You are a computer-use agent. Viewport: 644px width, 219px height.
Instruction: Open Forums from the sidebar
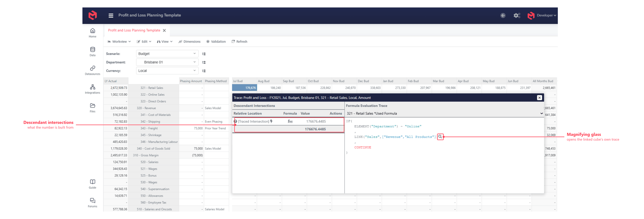pyautogui.click(x=93, y=203)
